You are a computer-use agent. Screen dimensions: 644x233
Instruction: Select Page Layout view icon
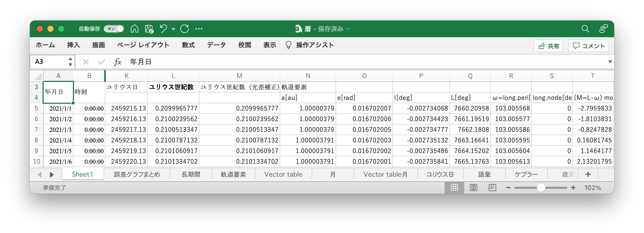474,188
